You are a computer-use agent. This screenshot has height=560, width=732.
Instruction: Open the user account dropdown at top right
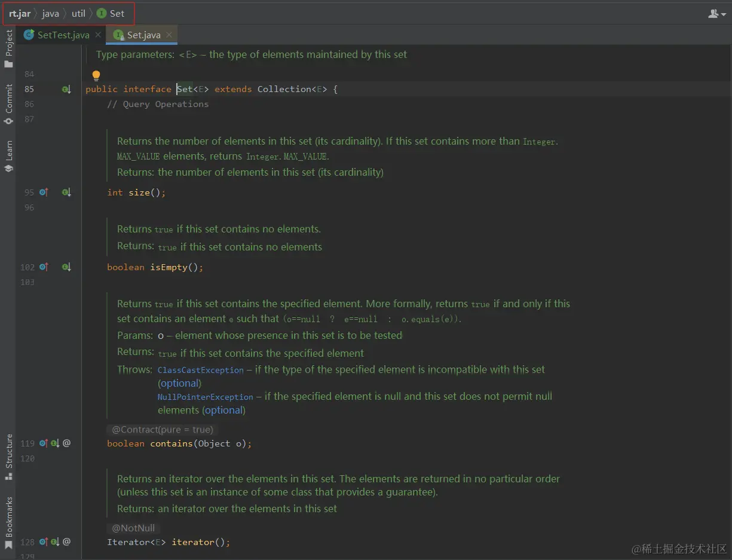(x=716, y=13)
